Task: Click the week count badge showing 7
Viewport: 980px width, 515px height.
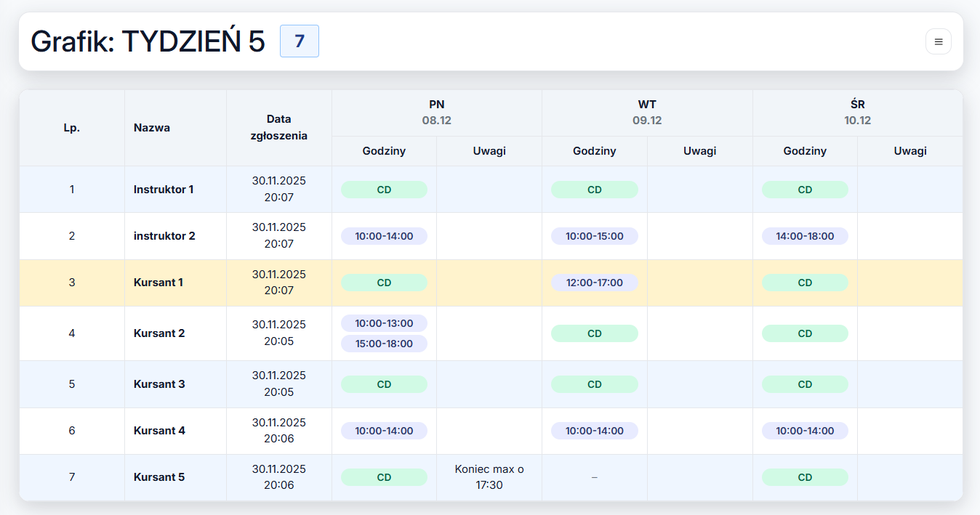Action: pos(299,41)
